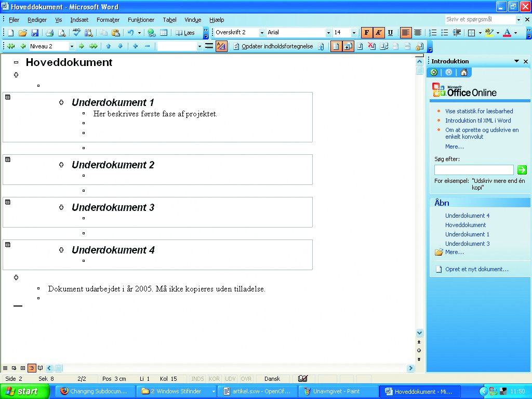This screenshot has width=532, height=399.
Task: Promote to Heading 1 double-arrow icon
Action: pyautogui.click(x=11, y=46)
